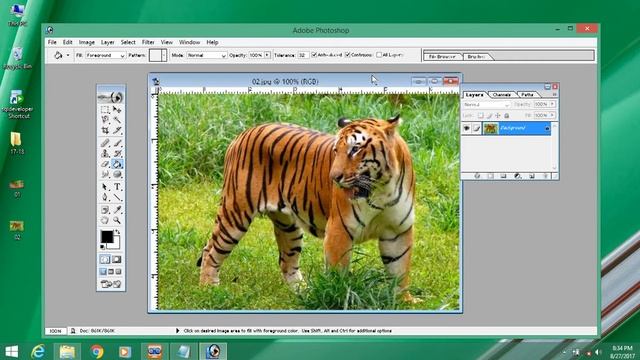The image size is (640, 360).
Task: Click Jump to ImageReady icon
Action: [111, 284]
